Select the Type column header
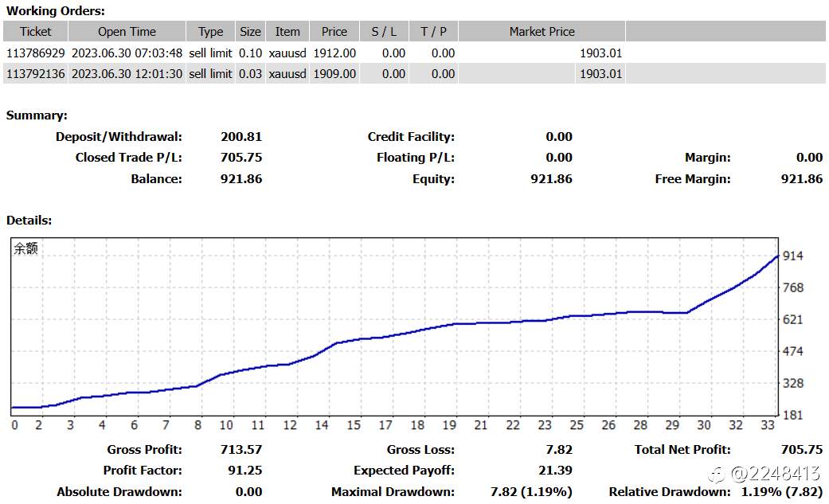Viewport: 829px width, 504px height. pos(210,32)
